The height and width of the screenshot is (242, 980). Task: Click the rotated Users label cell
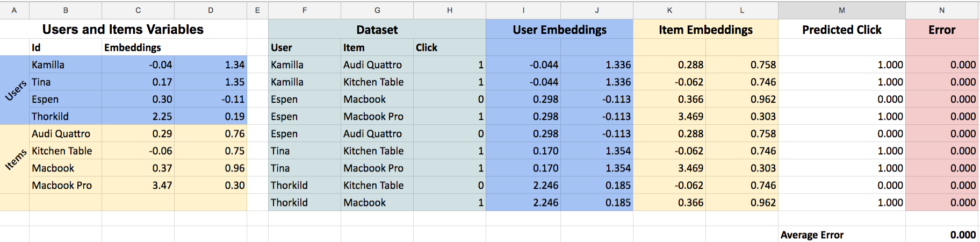point(15,90)
